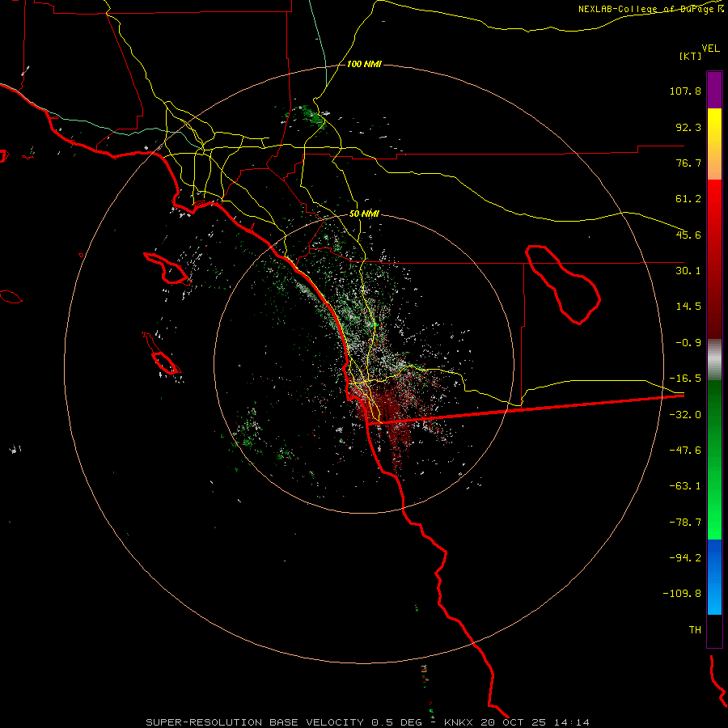
Task: Select the 61.2 legend value
Action: pyautogui.click(x=688, y=199)
